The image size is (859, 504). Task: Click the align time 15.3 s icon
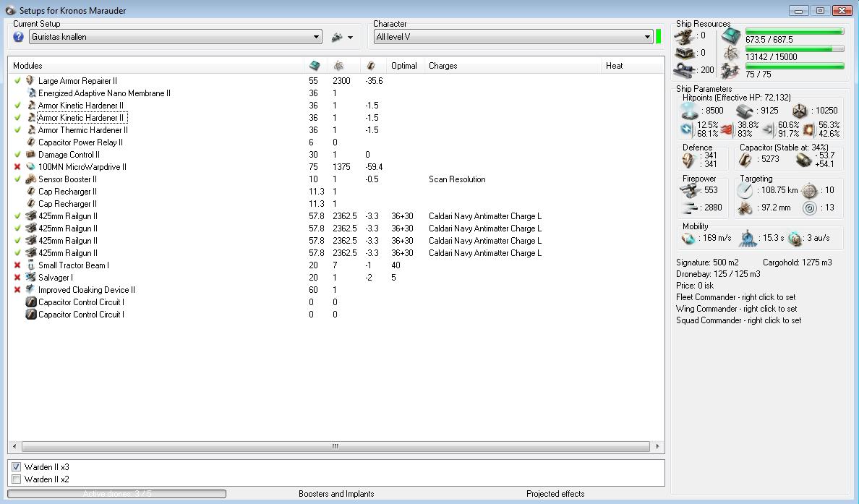[x=748, y=239]
